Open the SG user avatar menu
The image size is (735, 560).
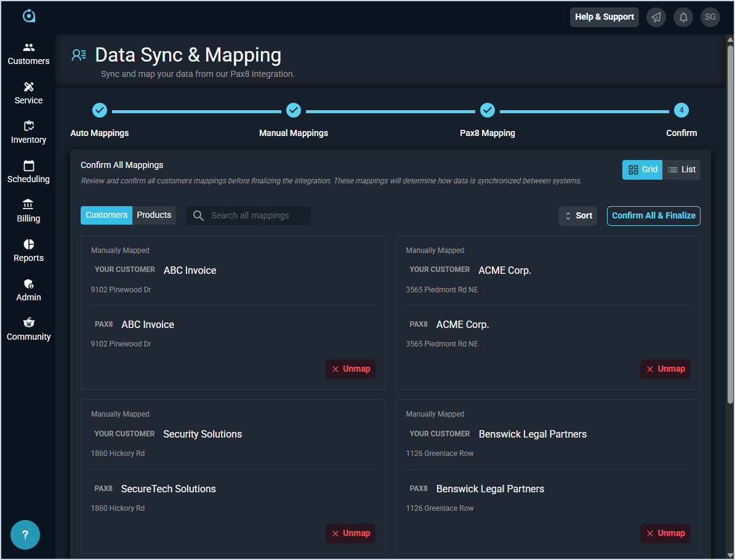pyautogui.click(x=710, y=17)
